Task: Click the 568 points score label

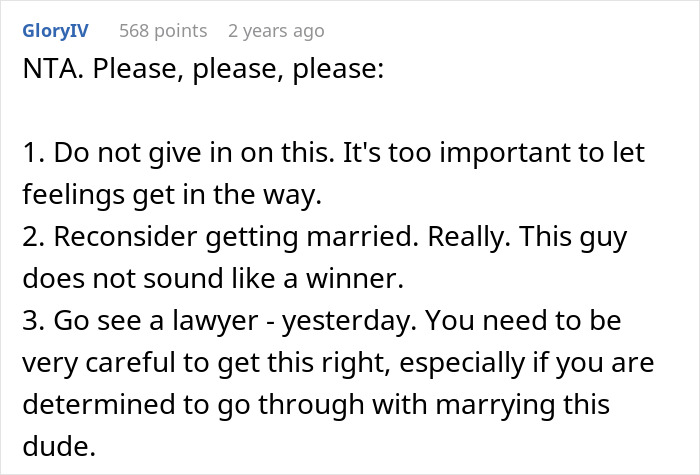Action: (163, 31)
